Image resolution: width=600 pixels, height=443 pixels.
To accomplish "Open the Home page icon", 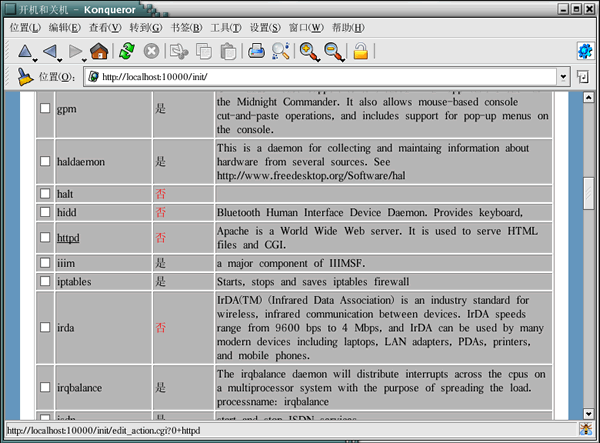I will 99,51.
